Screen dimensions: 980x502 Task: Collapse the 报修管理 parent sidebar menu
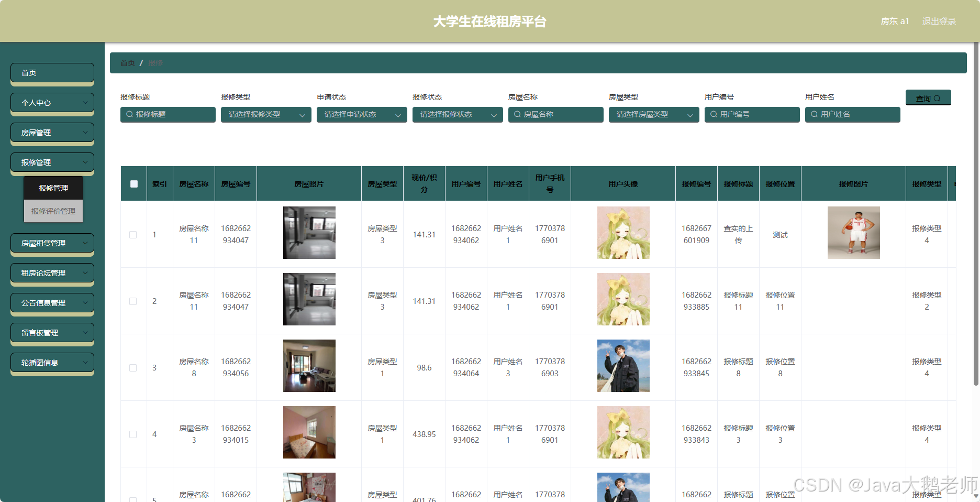click(x=52, y=162)
